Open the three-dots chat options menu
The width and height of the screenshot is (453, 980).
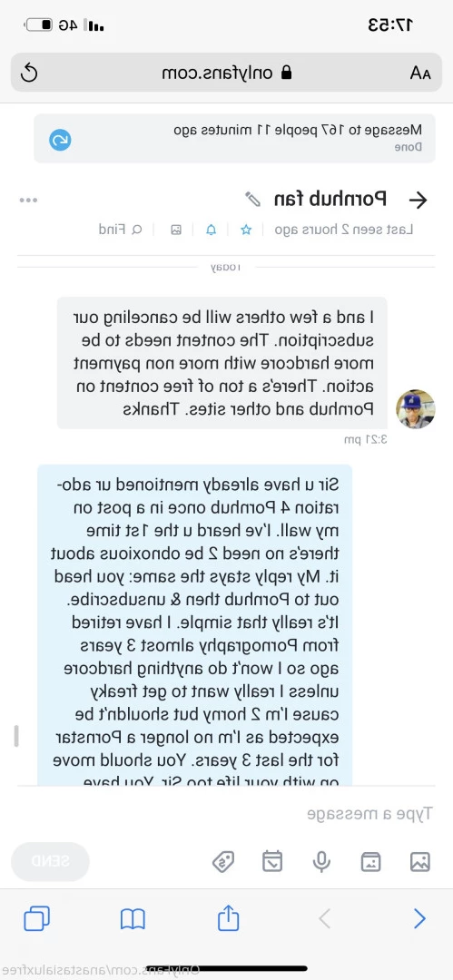point(28,200)
